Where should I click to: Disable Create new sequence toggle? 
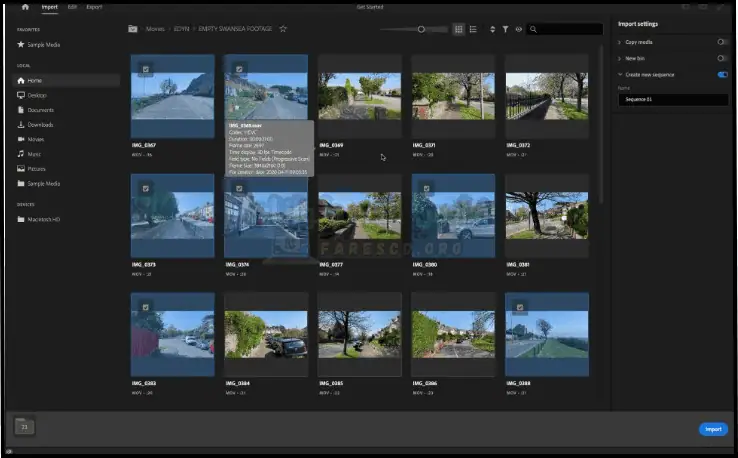[722, 74]
